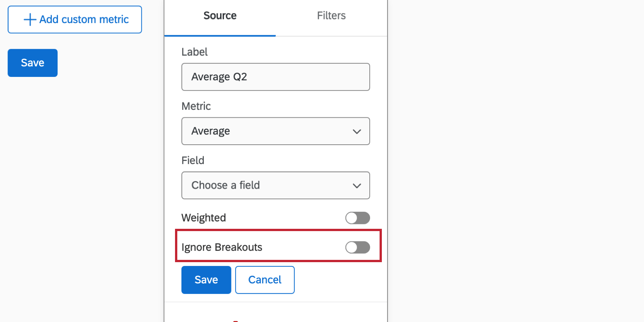Click the Ignore Breakouts label text
Viewport: 644px width, 322px height.
click(x=222, y=247)
